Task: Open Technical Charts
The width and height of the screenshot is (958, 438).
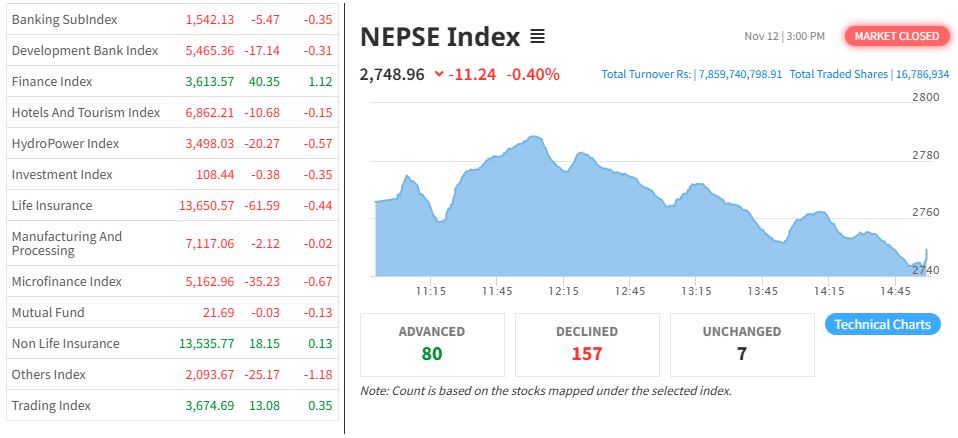Action: (882, 324)
